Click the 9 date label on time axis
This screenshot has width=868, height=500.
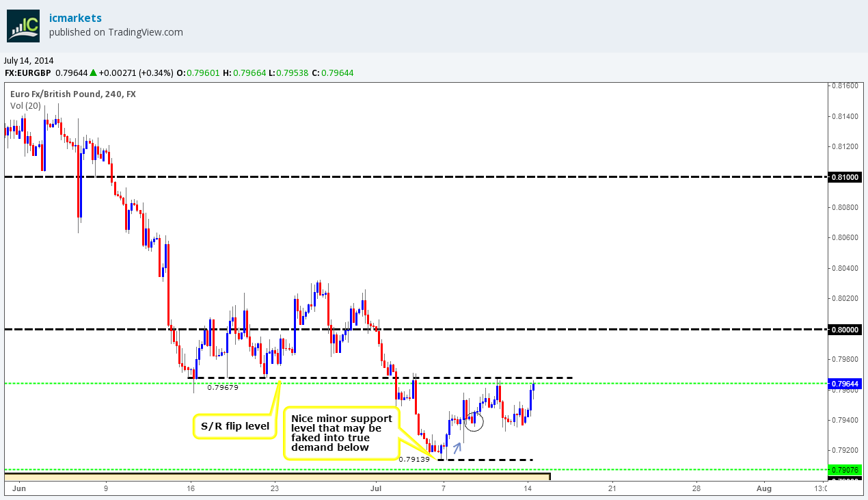pyautogui.click(x=106, y=488)
